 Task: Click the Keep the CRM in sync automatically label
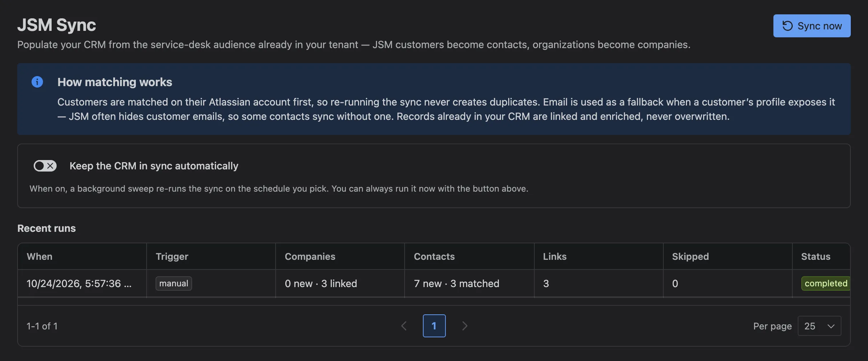click(x=154, y=166)
